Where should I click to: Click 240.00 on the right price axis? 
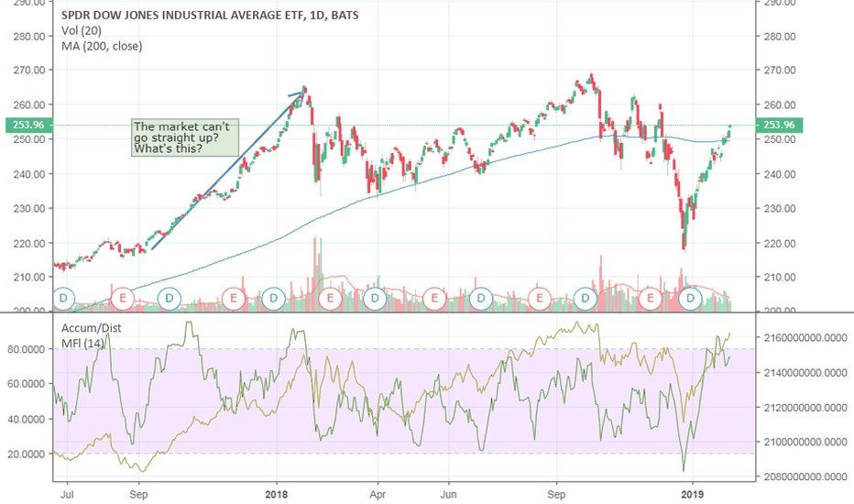pyautogui.click(x=780, y=174)
